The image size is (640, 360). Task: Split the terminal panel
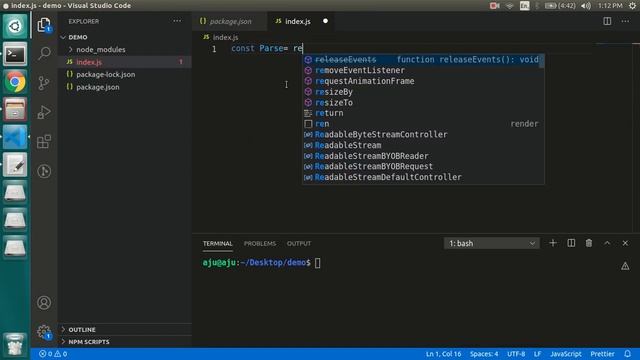(571, 243)
